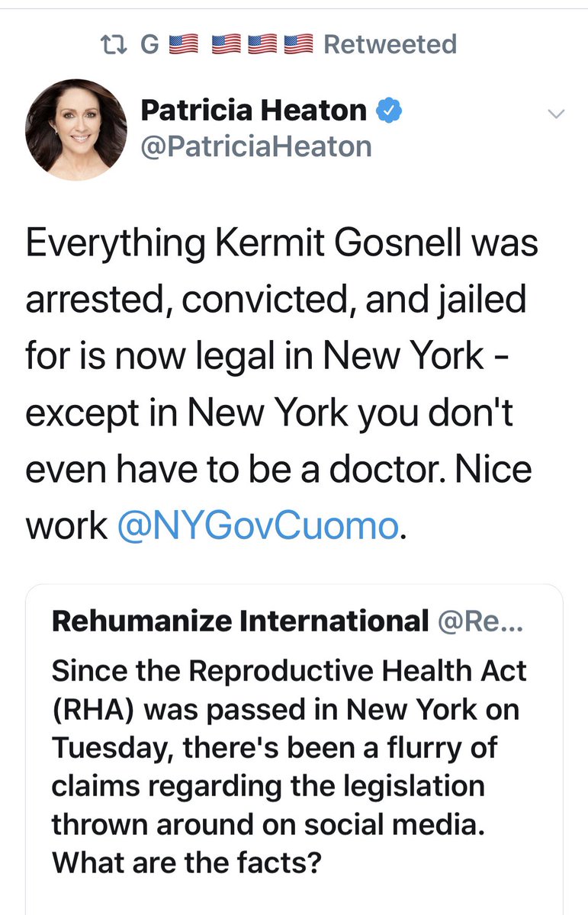588x915 pixels.
Task: Expand the tweet options chevron
Action: click(x=557, y=114)
